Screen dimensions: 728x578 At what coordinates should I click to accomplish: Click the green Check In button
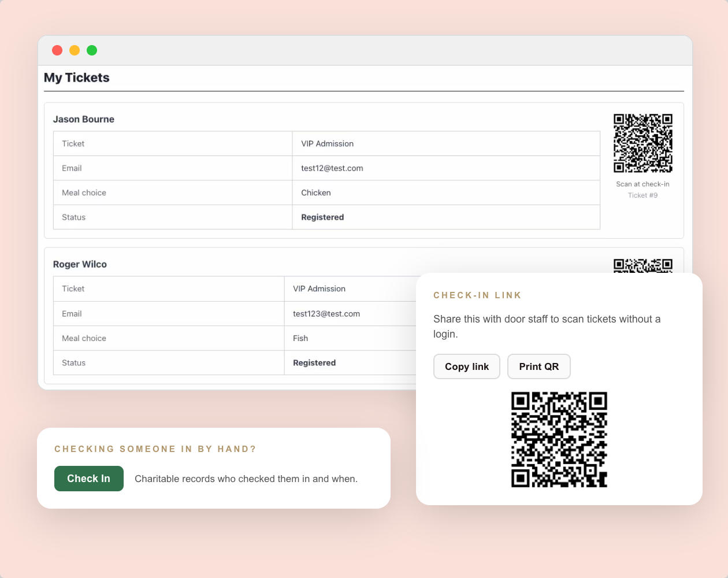coord(89,479)
